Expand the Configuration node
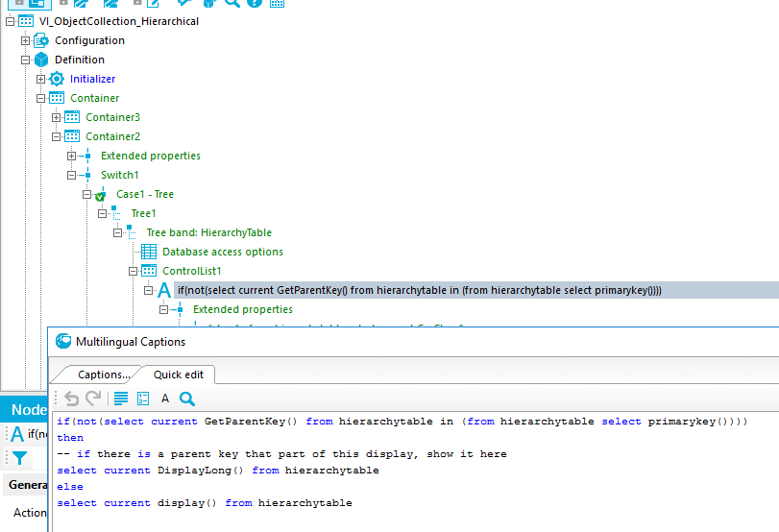 click(25, 40)
